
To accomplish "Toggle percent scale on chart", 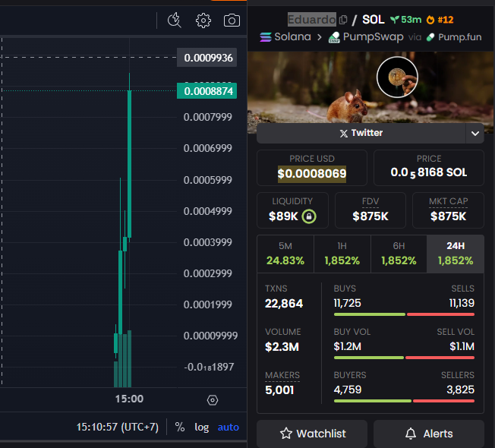I will coord(180,427).
